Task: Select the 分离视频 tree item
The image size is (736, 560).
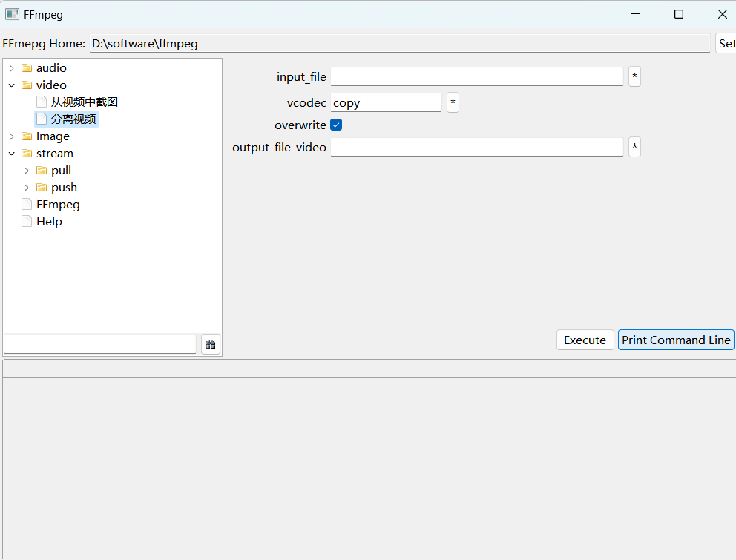Action: (73, 119)
